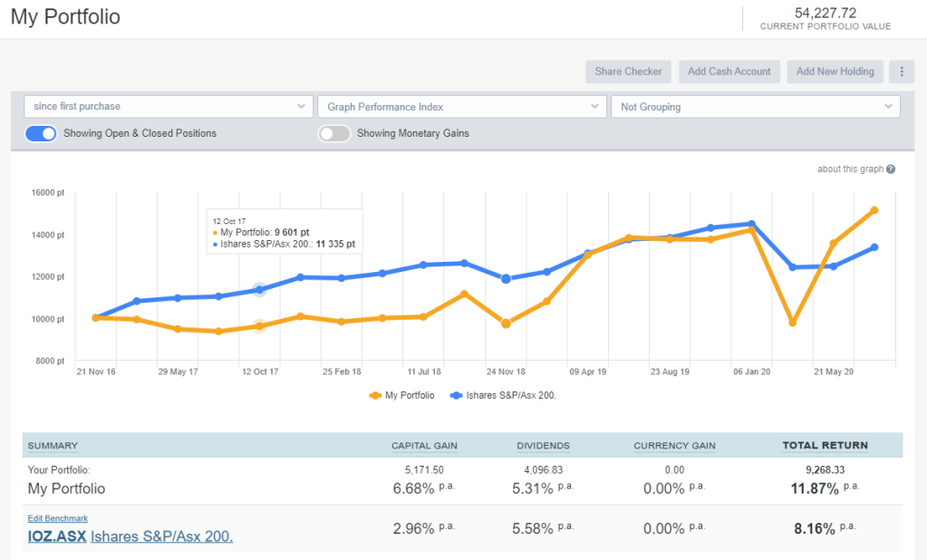
Task: Click the Add Cash Account button
Action: (x=729, y=72)
